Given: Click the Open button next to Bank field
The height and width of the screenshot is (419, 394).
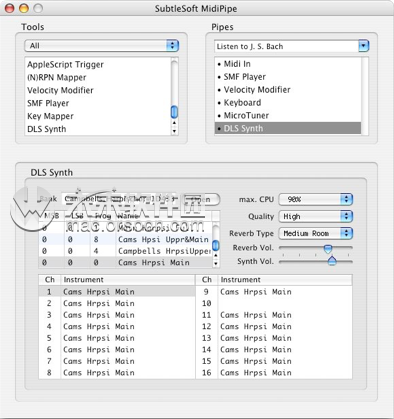Looking at the screenshot, I should coord(202,199).
